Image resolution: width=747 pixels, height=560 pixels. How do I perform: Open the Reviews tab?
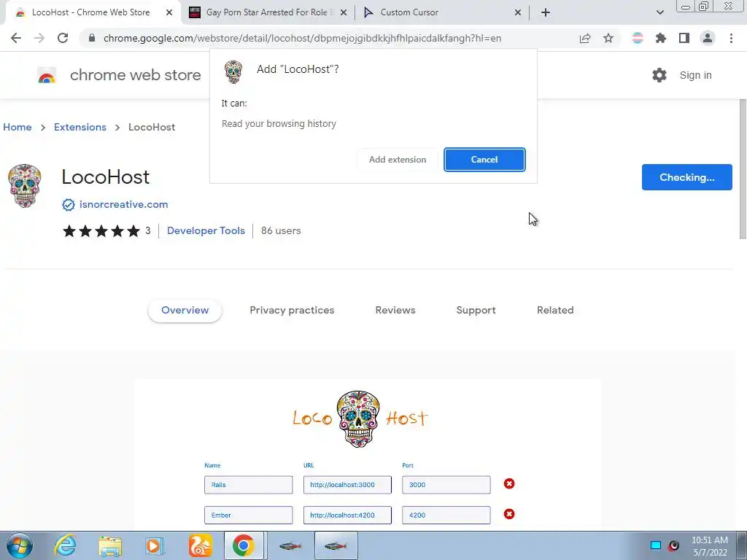pyautogui.click(x=395, y=311)
